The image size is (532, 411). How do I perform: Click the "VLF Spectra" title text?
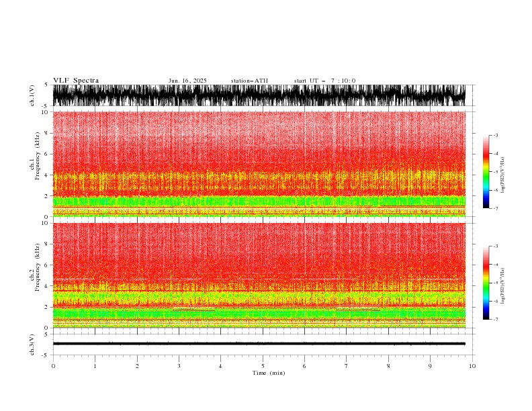click(76, 81)
